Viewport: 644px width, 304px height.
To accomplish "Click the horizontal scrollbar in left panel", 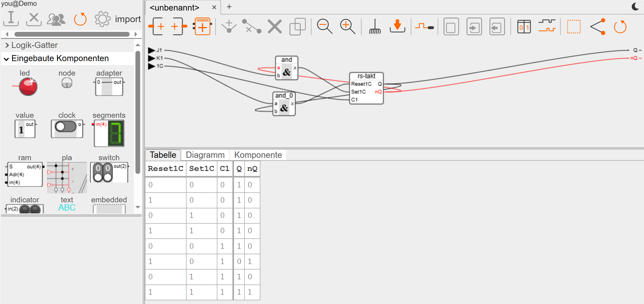I will (72, 34).
